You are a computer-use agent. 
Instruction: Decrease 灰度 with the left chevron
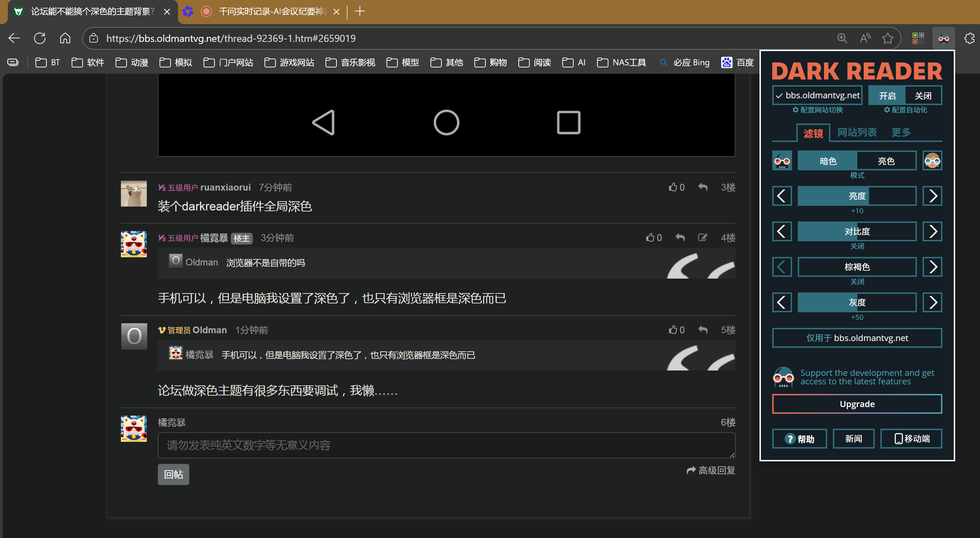click(x=782, y=302)
